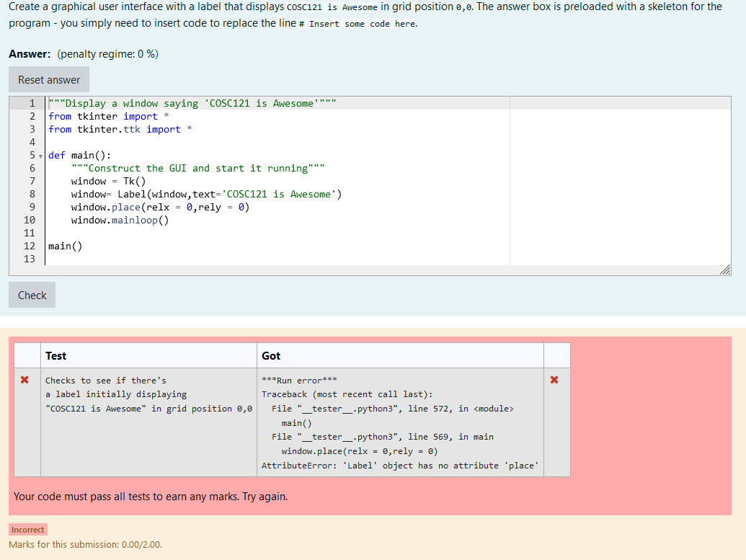Viewport: 746px width, 560px height.
Task: Submit code with the Check button
Action: tap(32, 295)
